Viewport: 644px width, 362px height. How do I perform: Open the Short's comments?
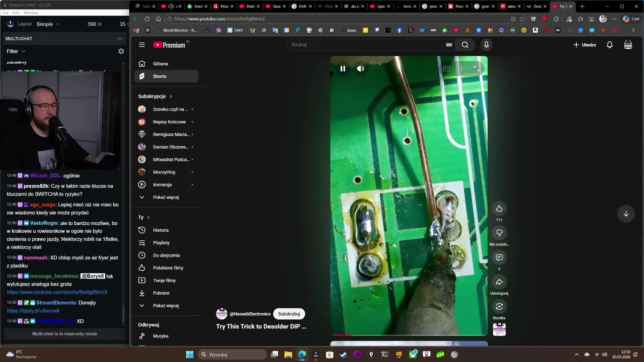pos(499,257)
